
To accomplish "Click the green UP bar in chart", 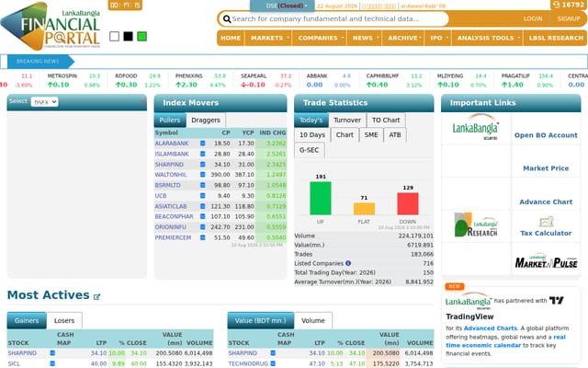I will click(x=321, y=199).
